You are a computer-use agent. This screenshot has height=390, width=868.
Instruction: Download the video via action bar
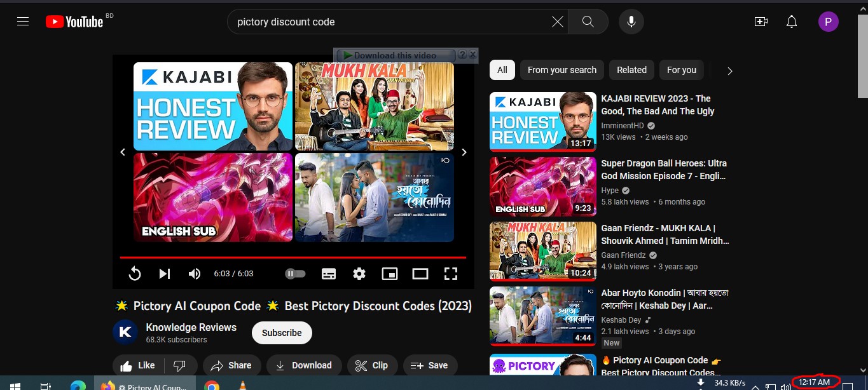click(x=304, y=365)
